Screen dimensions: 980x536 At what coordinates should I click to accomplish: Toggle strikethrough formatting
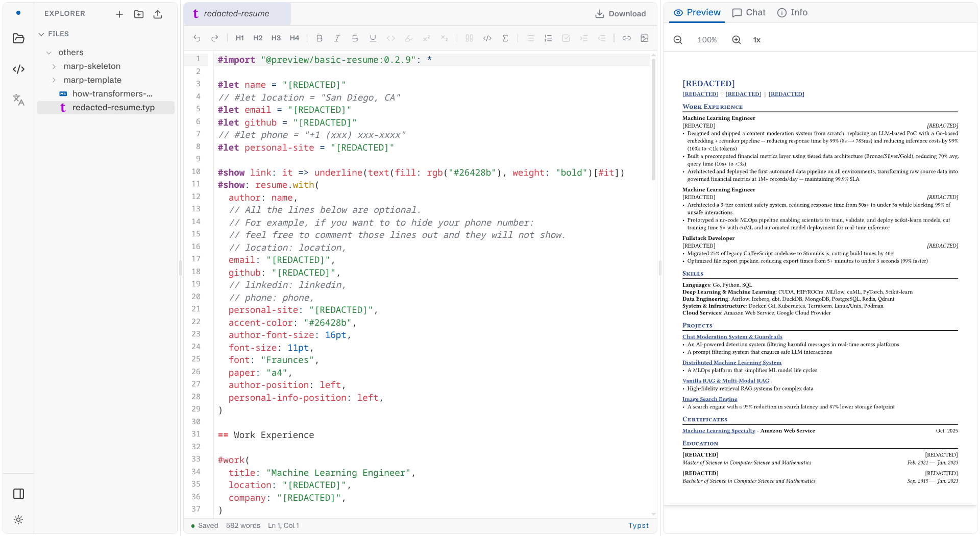click(x=355, y=38)
